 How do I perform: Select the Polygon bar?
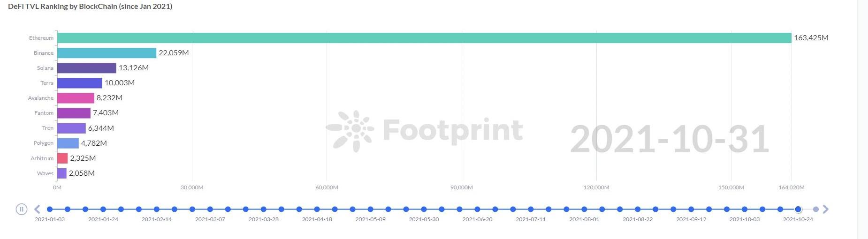pos(68,143)
